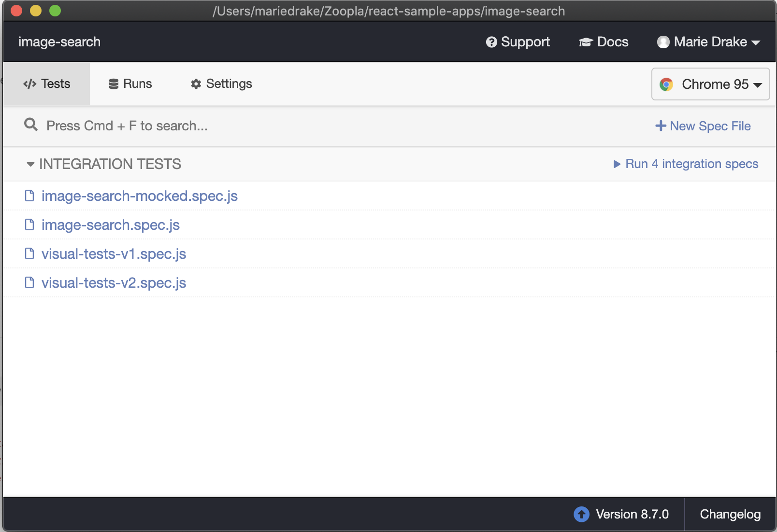Click the file icon beside visual-tests-v2.spec.js
Screen dimensions: 777x532
point(29,282)
